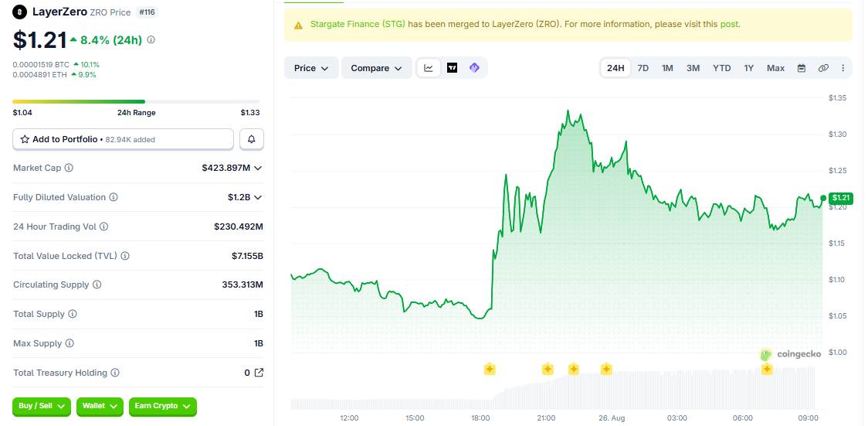This screenshot has width=868, height=426.
Task: Click the $1.21 current price chart label
Action: click(x=839, y=198)
